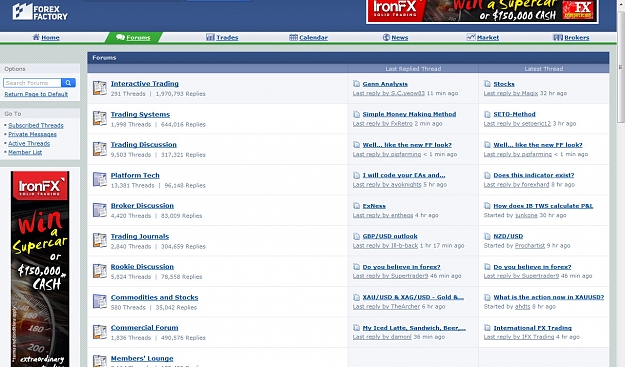This screenshot has height=367, width=625.
Task: Open the Trading Systems forum link
Action: point(140,114)
